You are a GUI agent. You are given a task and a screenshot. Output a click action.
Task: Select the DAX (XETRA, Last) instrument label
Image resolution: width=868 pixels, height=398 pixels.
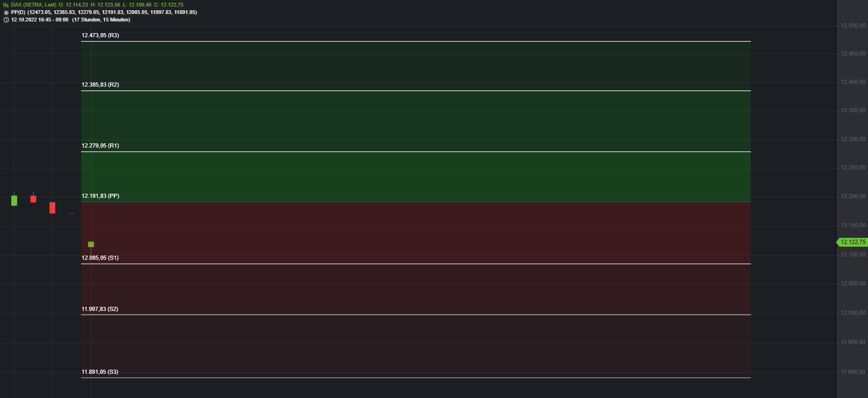click(x=34, y=5)
